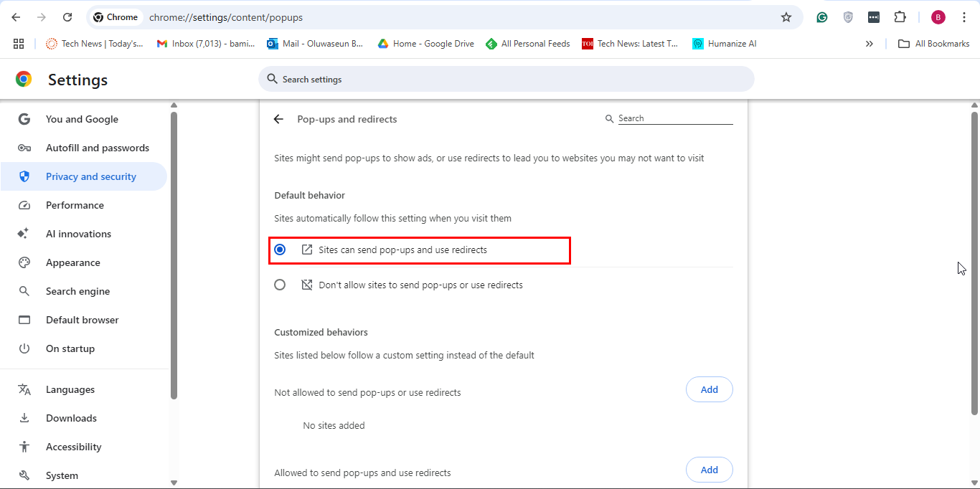
Task: Click the back arrow beside Pop-ups and redirects
Action: click(278, 119)
